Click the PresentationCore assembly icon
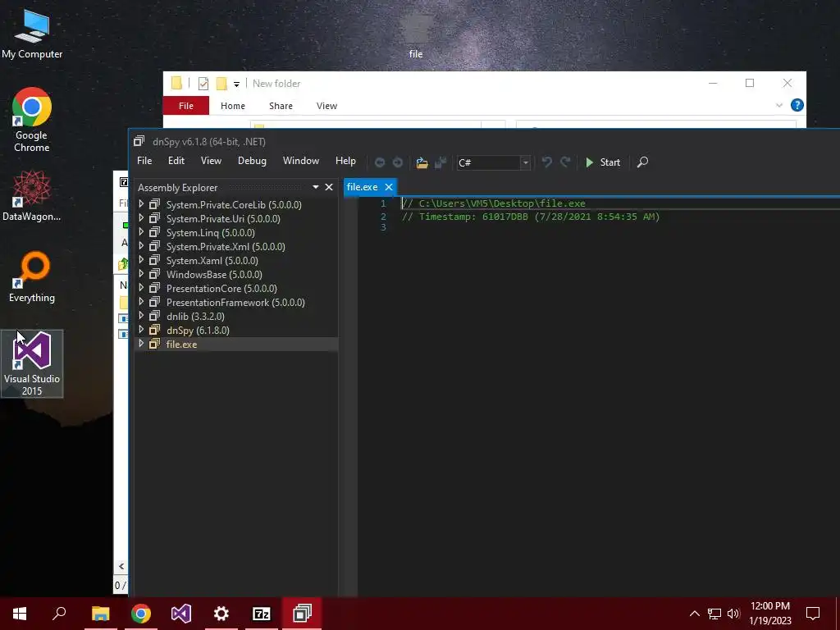Screen dimensions: 840x630 [154, 288]
